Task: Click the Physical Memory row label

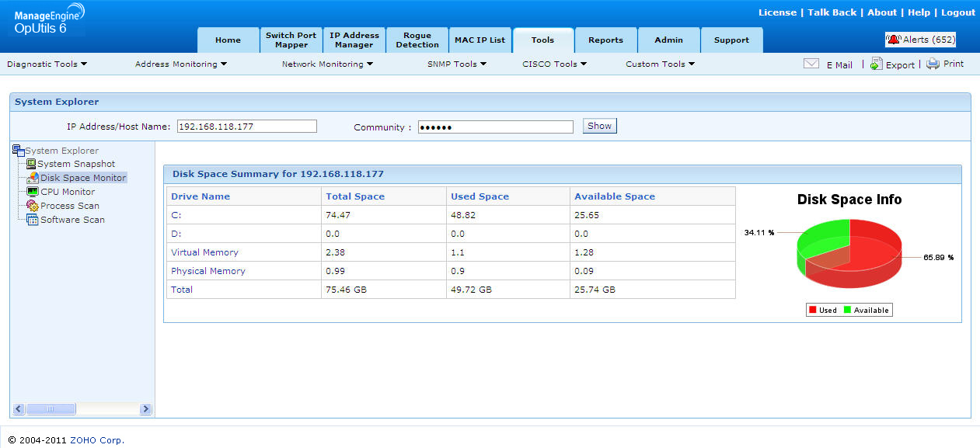Action: click(208, 271)
